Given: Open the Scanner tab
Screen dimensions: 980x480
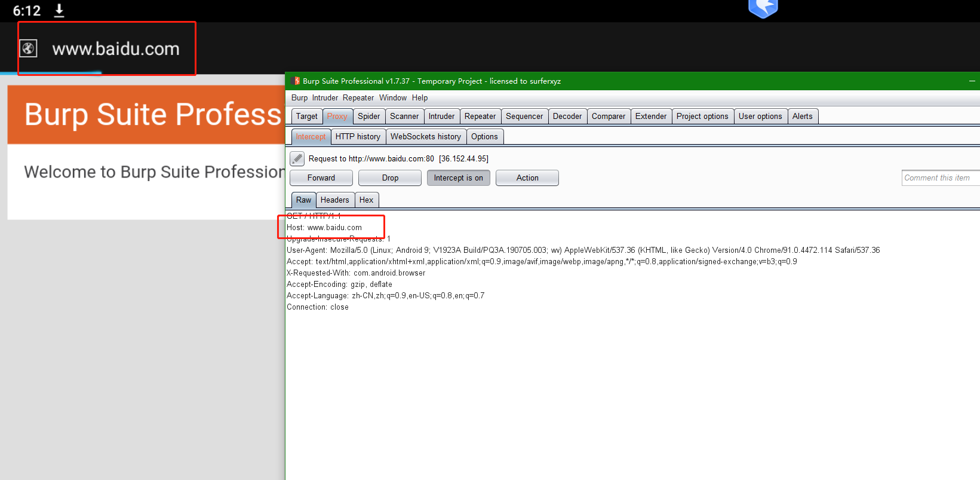Looking at the screenshot, I should 404,117.
